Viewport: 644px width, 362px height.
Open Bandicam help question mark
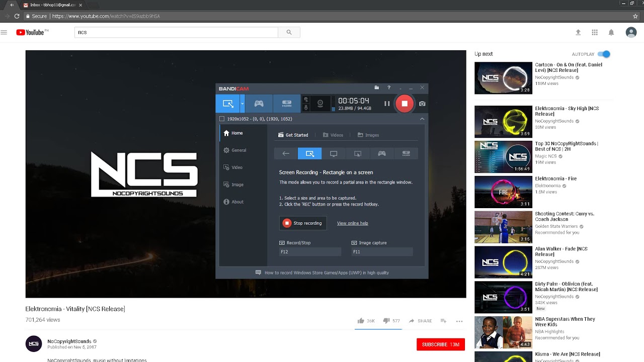[388, 87]
